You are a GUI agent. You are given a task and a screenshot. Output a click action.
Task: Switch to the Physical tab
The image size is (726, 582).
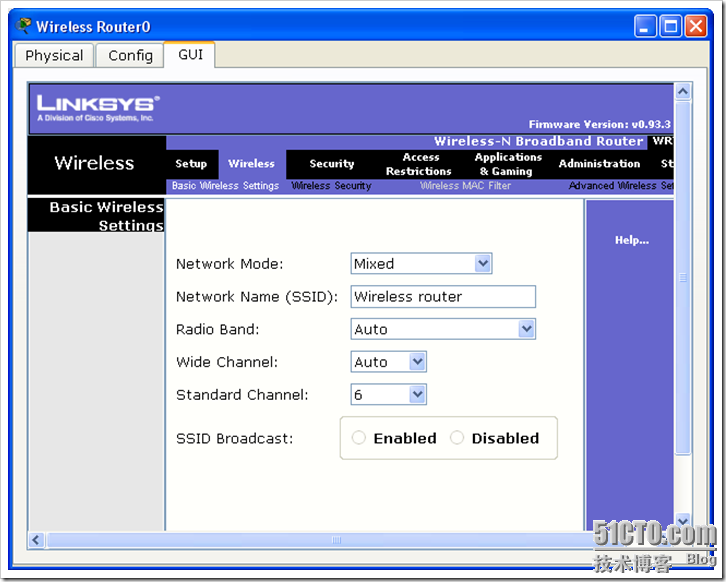(x=54, y=56)
